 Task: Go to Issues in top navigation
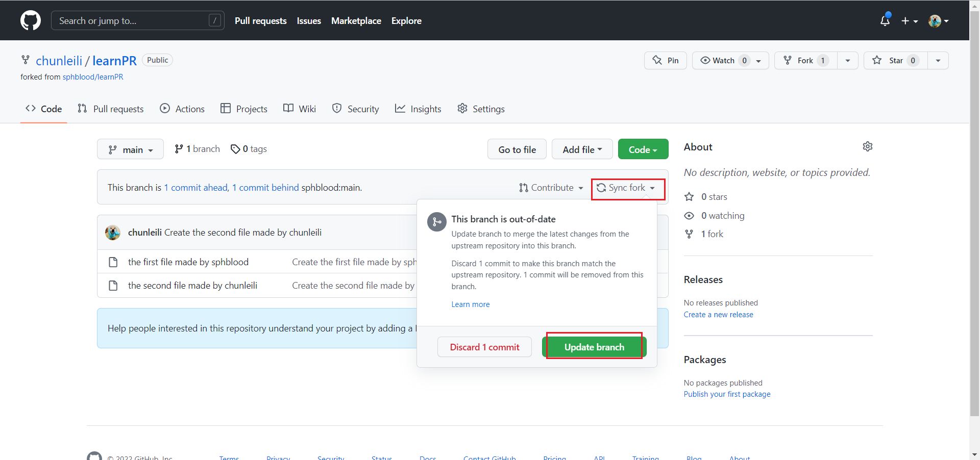[309, 20]
